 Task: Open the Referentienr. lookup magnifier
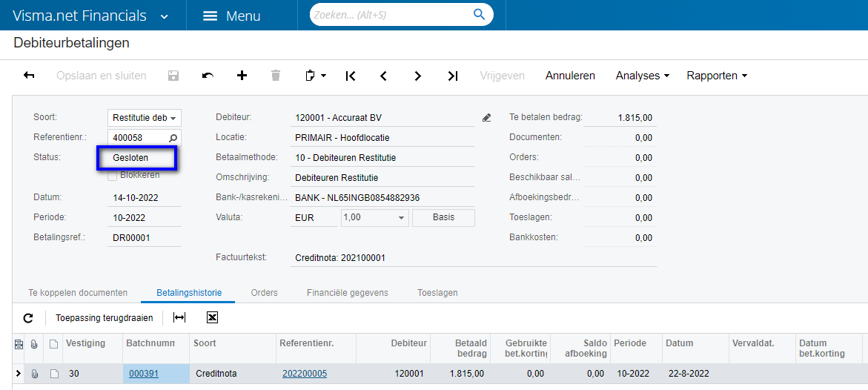173,137
